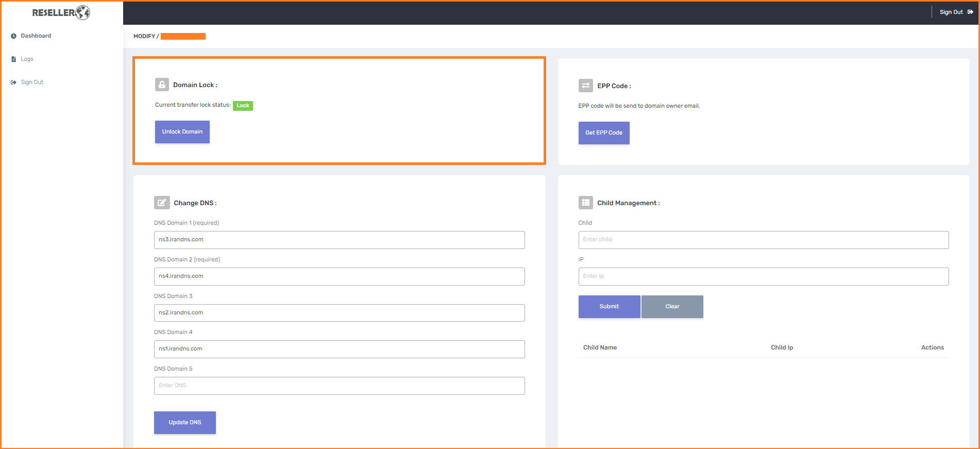Clear the child management fields
The height and width of the screenshot is (449, 980).
coord(672,307)
